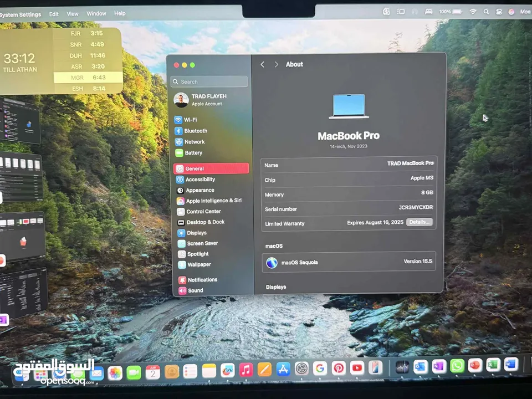Open the Help menu
Viewport: 532px width, 399px height.
tap(120, 13)
